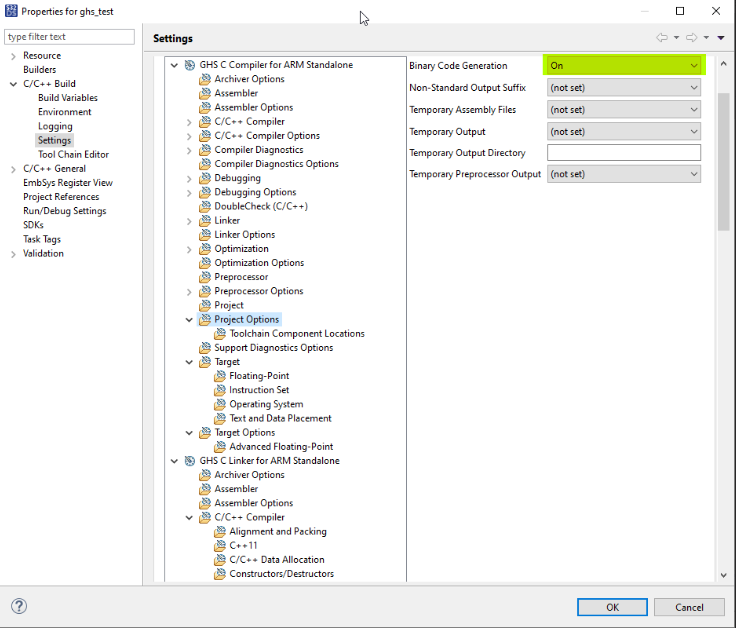Click the type filter text box
736x628 pixels.
69,37
